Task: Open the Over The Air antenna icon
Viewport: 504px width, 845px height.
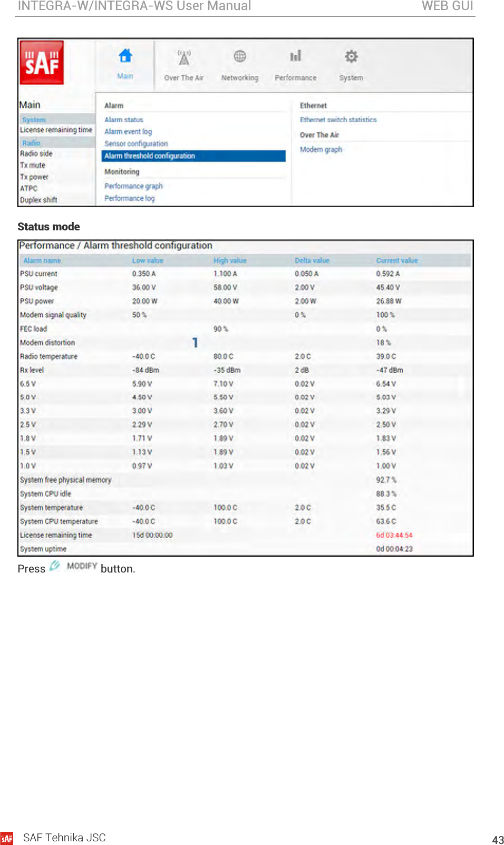Action: (x=184, y=57)
